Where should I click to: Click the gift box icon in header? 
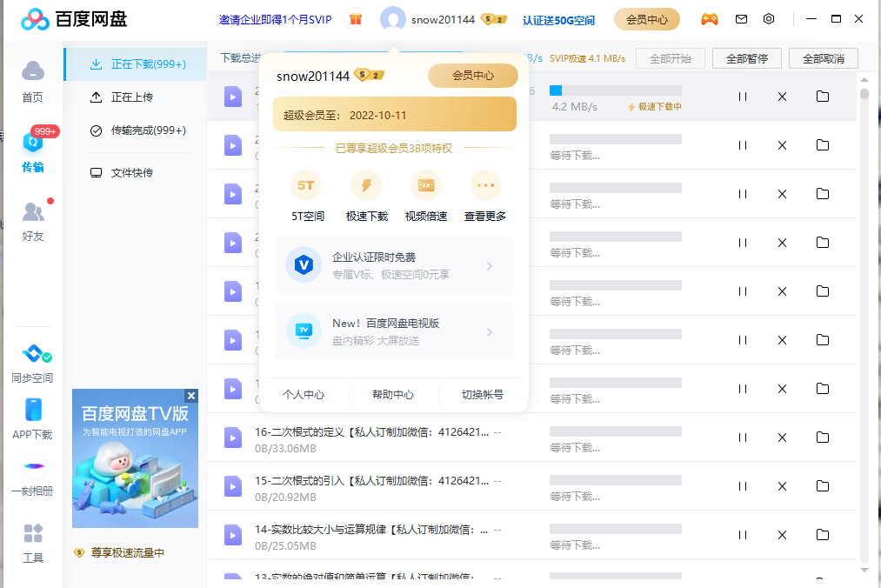point(355,19)
